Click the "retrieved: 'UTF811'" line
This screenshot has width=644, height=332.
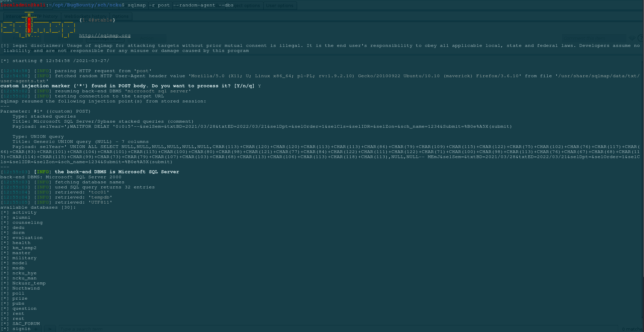[x=57, y=202]
